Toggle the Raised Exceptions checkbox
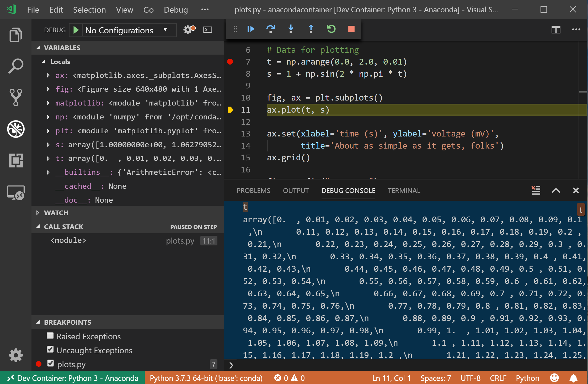Viewport: 588px width, 384px height. point(51,336)
